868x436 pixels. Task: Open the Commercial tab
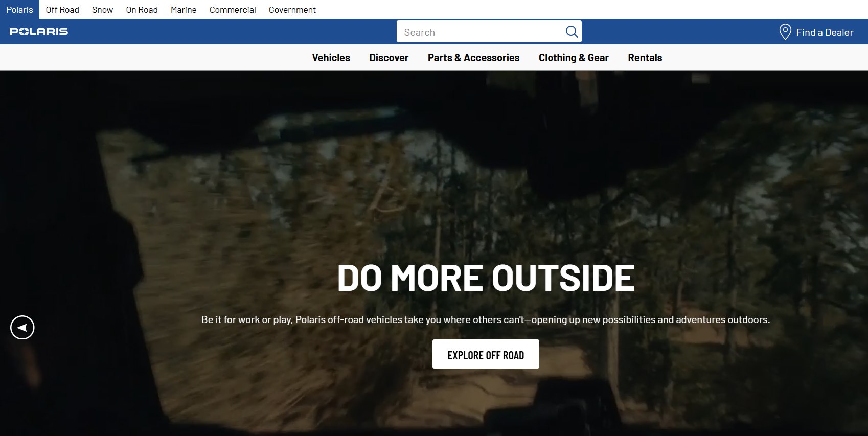click(233, 10)
